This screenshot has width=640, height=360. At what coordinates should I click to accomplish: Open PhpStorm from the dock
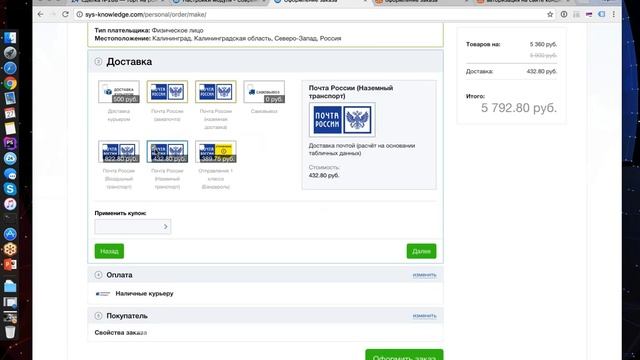coord(10,143)
